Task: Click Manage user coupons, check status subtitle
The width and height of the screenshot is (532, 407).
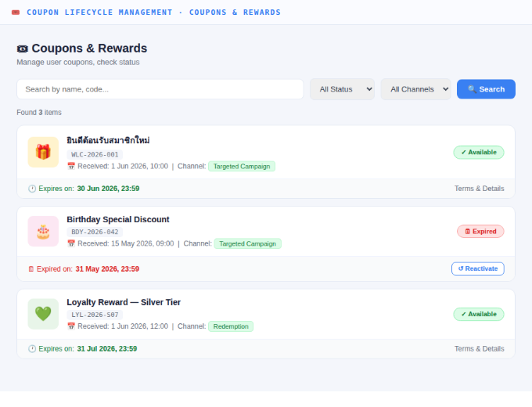Action: [78, 63]
